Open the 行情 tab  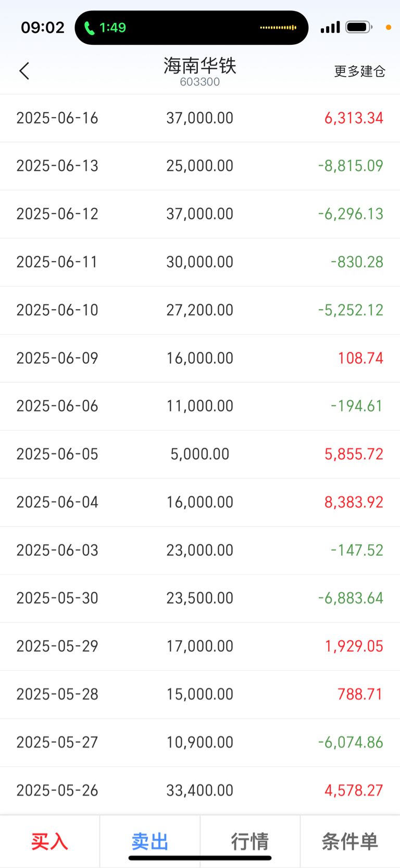(250, 841)
